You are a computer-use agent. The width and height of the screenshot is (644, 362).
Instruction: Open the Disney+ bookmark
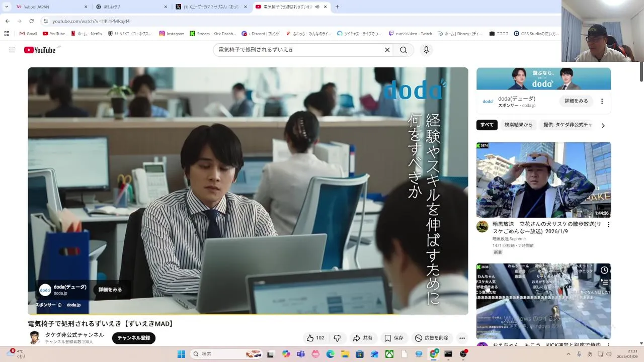[460, 34]
